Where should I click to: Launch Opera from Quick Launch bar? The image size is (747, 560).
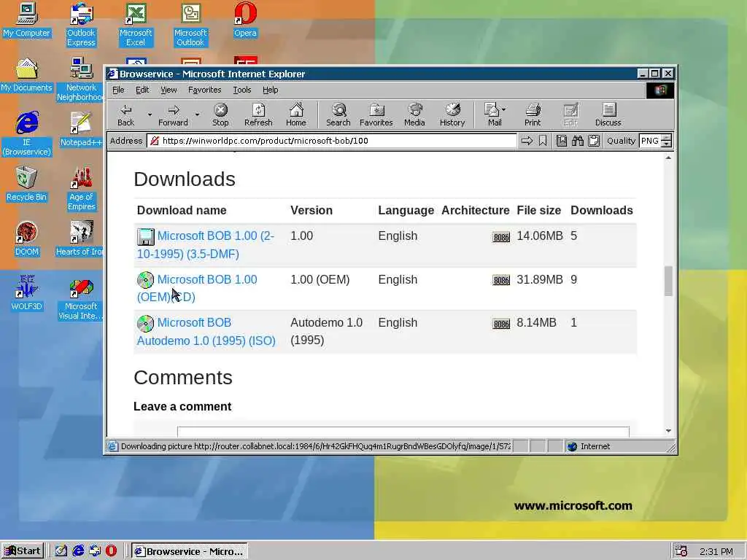coord(111,551)
